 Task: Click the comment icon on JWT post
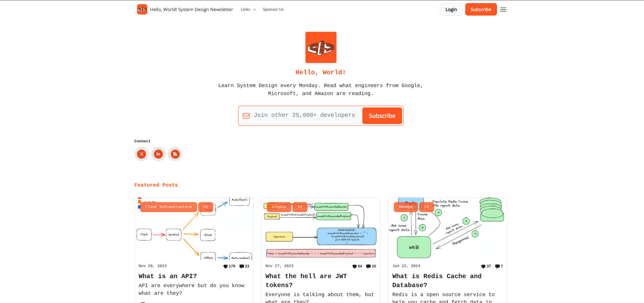pos(368,266)
